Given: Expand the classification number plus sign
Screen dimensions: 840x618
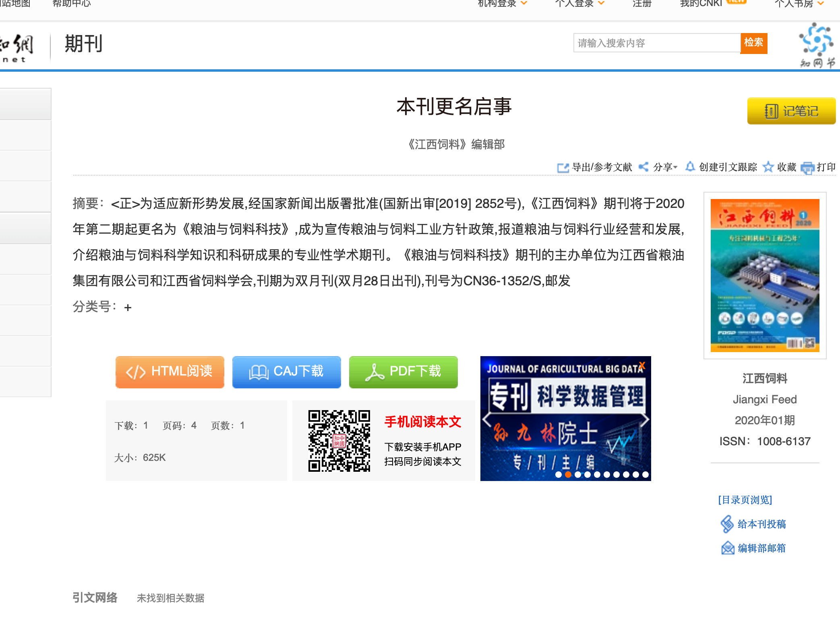Looking at the screenshot, I should click(128, 308).
